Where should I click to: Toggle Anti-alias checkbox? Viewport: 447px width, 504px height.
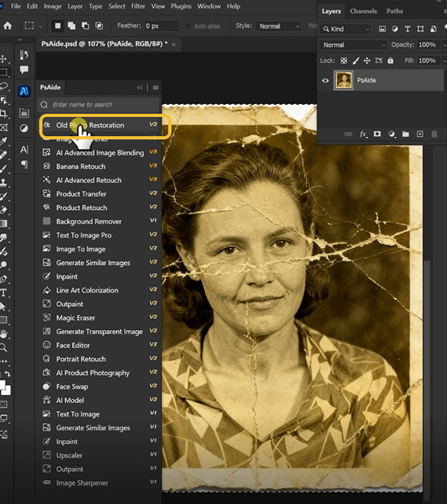click(x=187, y=26)
